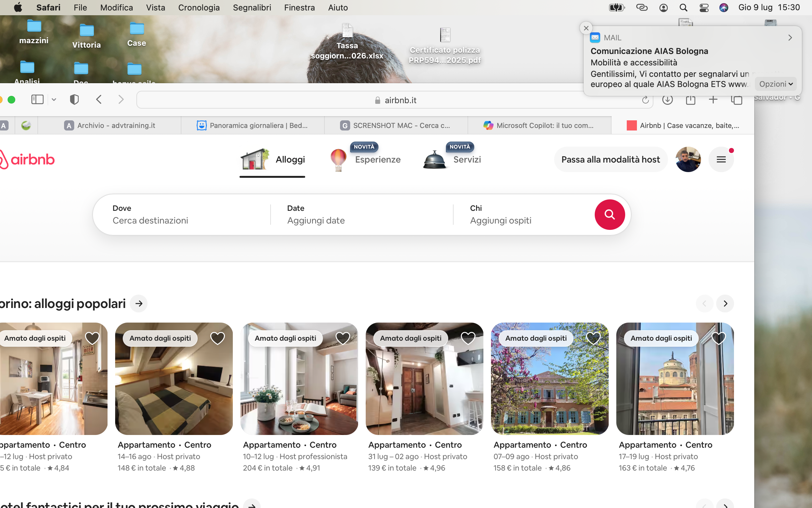
Task: Click Safari privacy shield icon
Action: click(74, 99)
